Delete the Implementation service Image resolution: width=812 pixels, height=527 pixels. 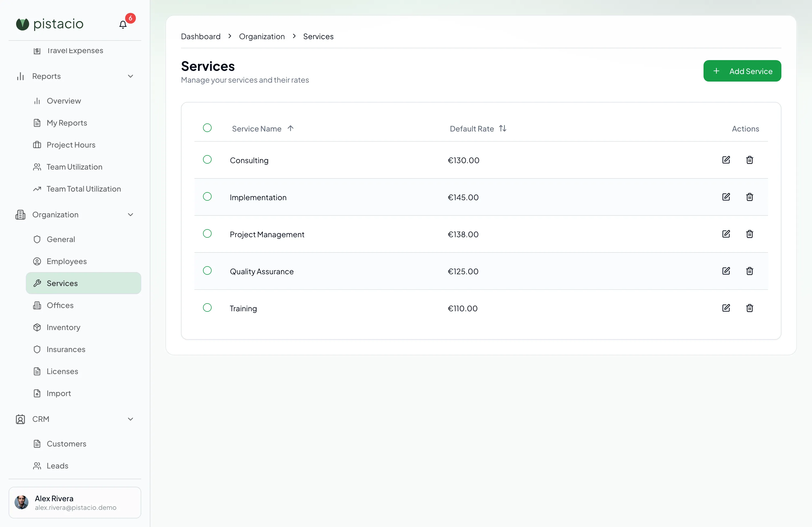coord(749,197)
